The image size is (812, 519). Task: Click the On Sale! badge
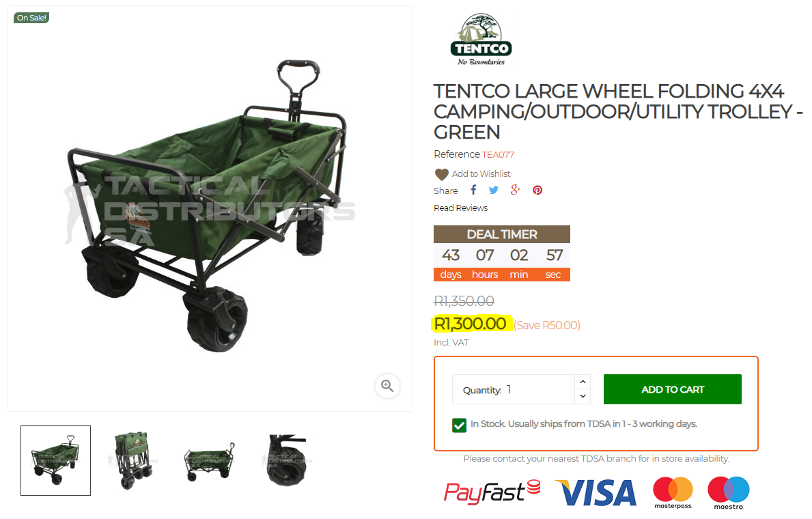click(31, 18)
